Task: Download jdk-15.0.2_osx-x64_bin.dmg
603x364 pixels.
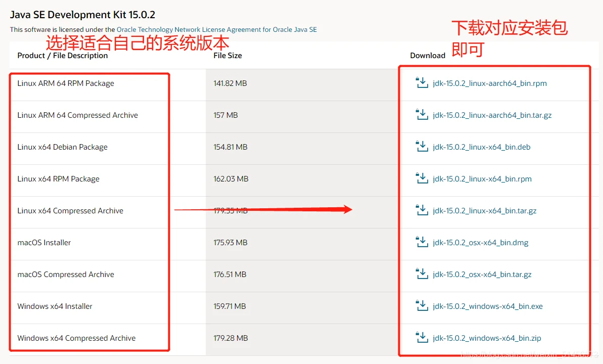Action: tap(480, 243)
